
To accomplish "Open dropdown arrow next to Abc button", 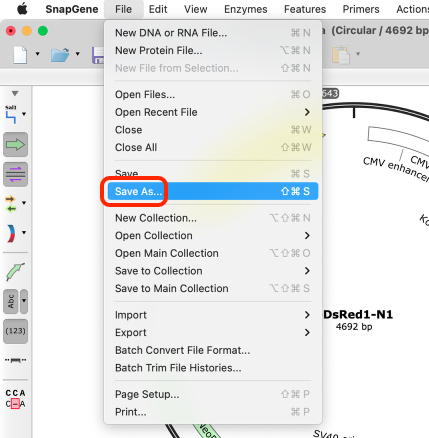I will (x=24, y=301).
